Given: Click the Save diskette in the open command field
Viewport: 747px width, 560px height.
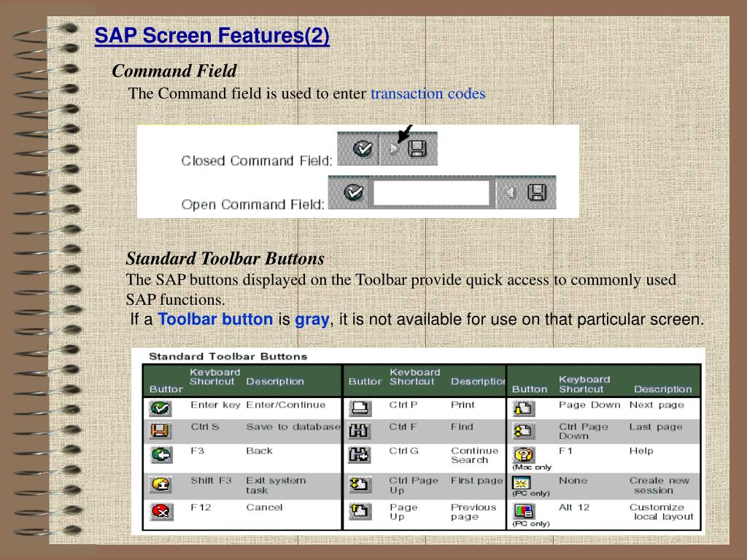Looking at the screenshot, I should click(537, 192).
